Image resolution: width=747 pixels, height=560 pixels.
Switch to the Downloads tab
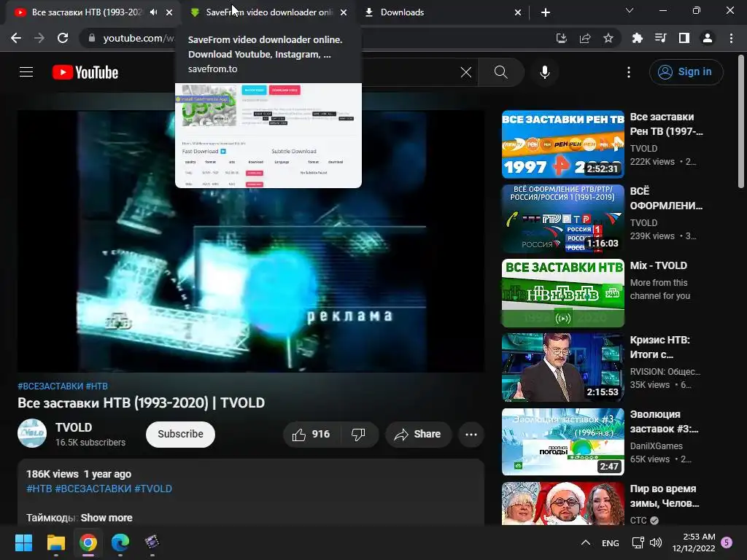pyautogui.click(x=443, y=12)
